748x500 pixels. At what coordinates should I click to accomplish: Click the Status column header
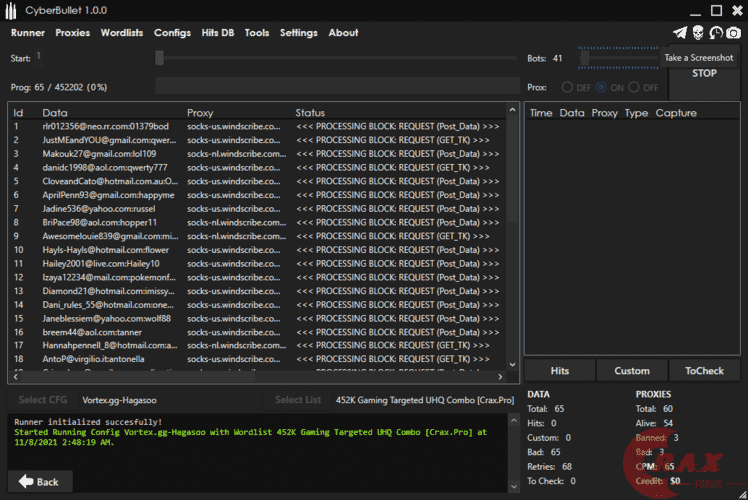tap(310, 113)
